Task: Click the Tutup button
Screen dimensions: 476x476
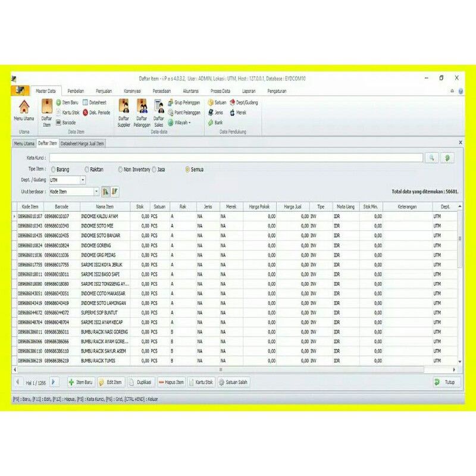Action: pyautogui.click(x=447, y=382)
